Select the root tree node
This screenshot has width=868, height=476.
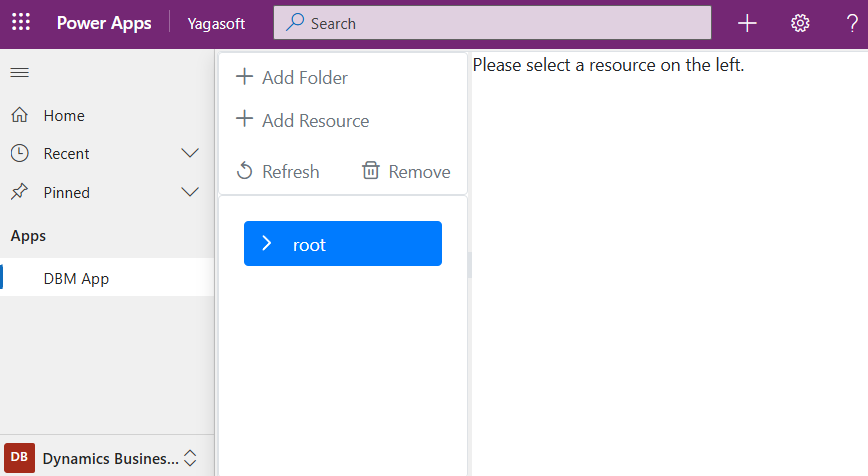pyautogui.click(x=343, y=244)
